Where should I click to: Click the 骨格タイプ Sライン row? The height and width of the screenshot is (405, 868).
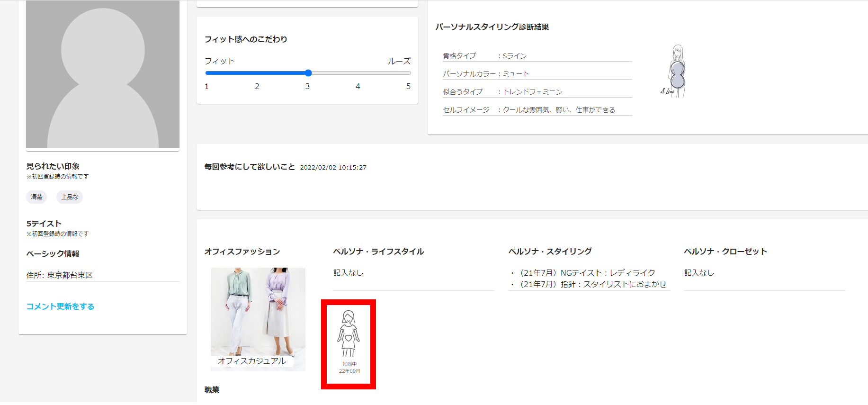(x=537, y=56)
